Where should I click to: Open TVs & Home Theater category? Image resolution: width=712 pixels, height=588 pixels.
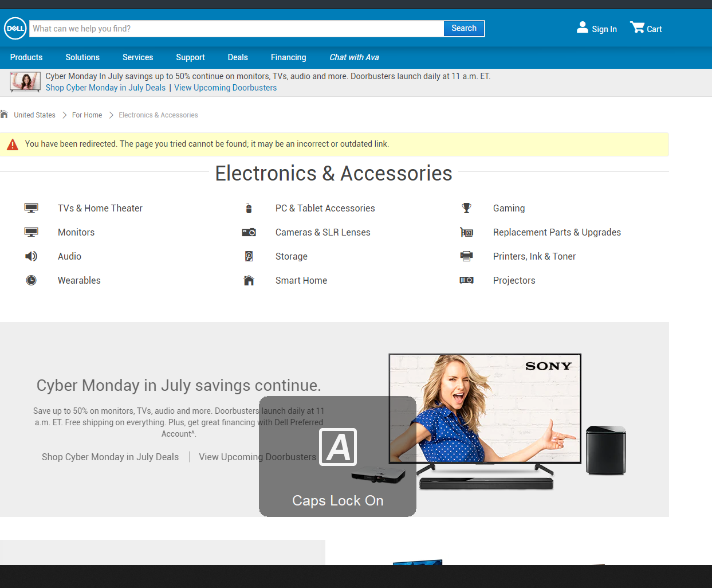100,208
